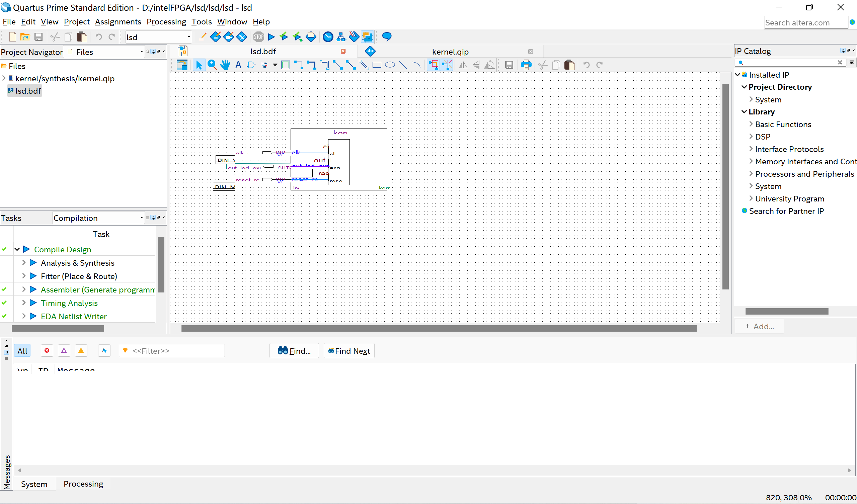Choose the Symbol (AND gate) tool
This screenshot has width=857, height=504.
251,65
